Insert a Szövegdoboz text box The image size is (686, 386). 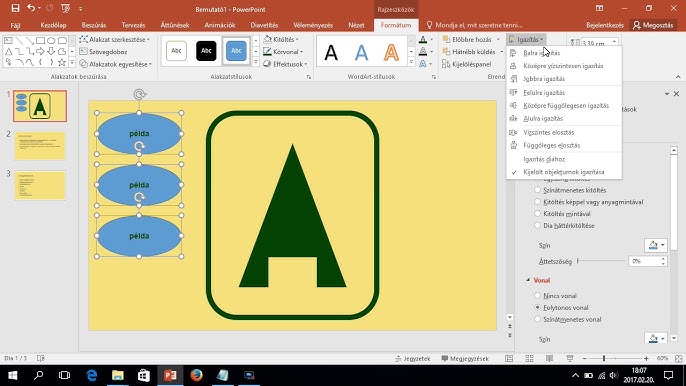[x=103, y=52]
